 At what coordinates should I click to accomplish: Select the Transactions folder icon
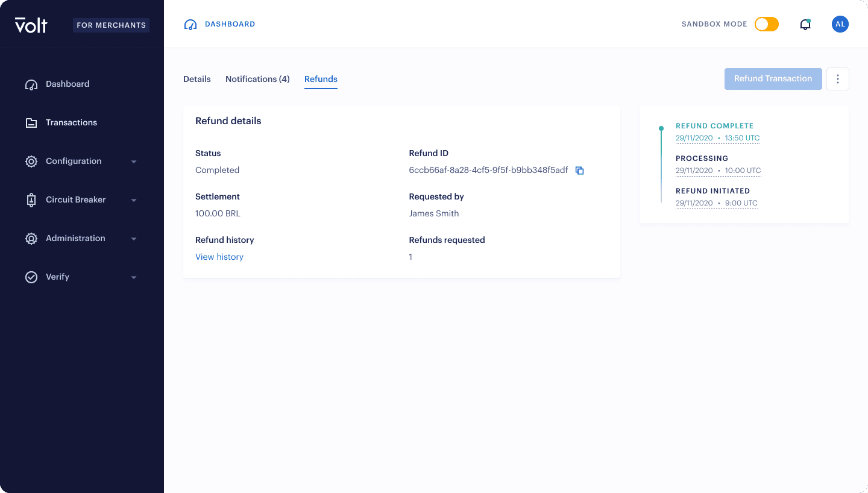click(x=31, y=122)
